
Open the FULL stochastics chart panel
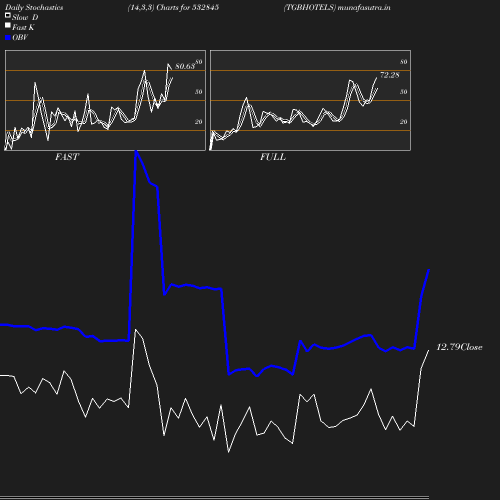click(310, 100)
